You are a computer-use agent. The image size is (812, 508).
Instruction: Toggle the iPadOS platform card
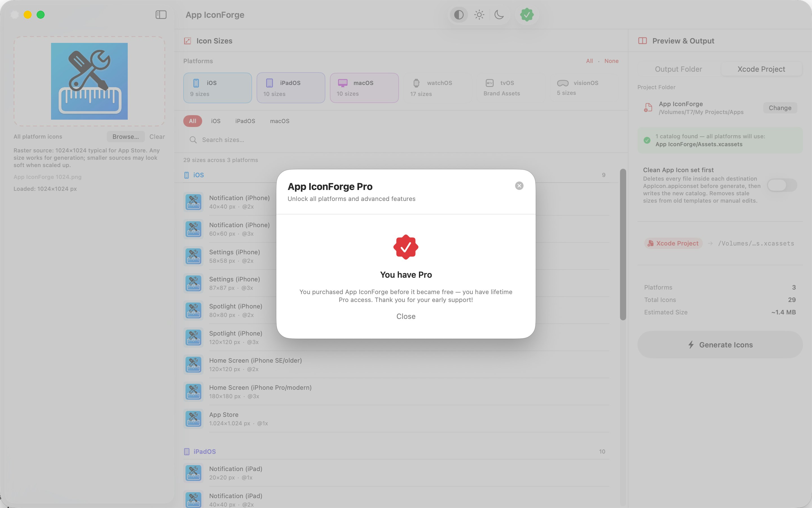click(x=291, y=88)
